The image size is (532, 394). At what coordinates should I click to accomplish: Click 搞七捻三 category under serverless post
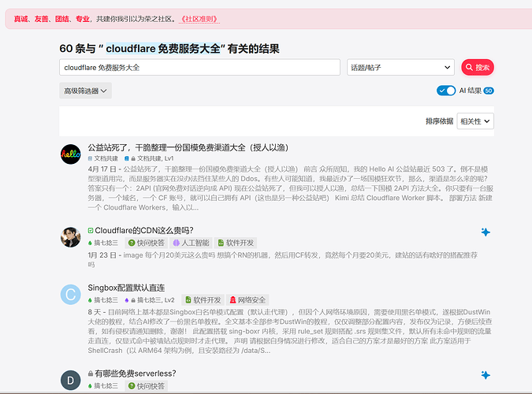click(x=102, y=386)
